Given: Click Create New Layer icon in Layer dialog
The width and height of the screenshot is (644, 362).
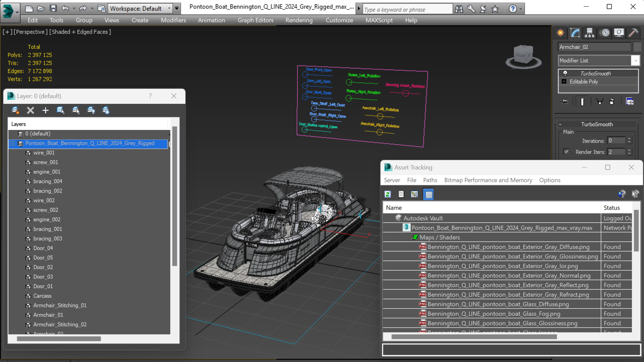Looking at the screenshot, I should tap(15, 110).
